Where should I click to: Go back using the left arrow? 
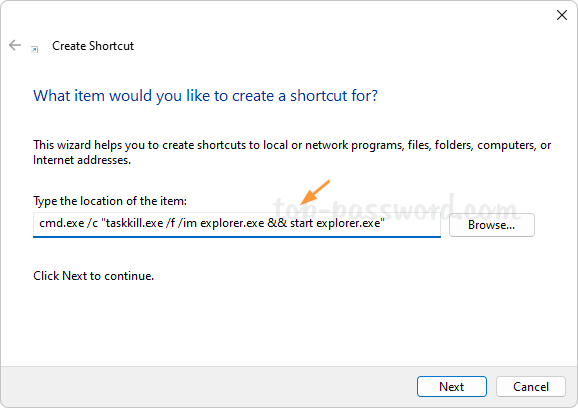tap(15, 45)
